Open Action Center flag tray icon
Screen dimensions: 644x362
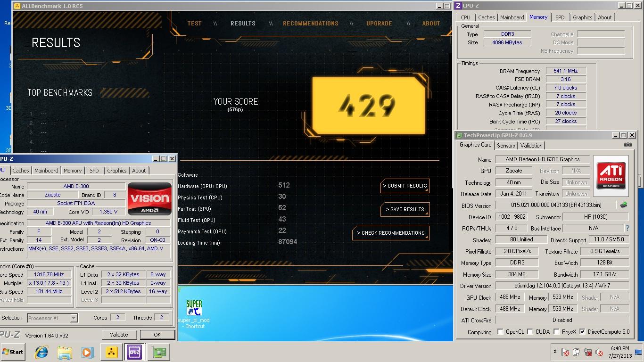coord(564,352)
